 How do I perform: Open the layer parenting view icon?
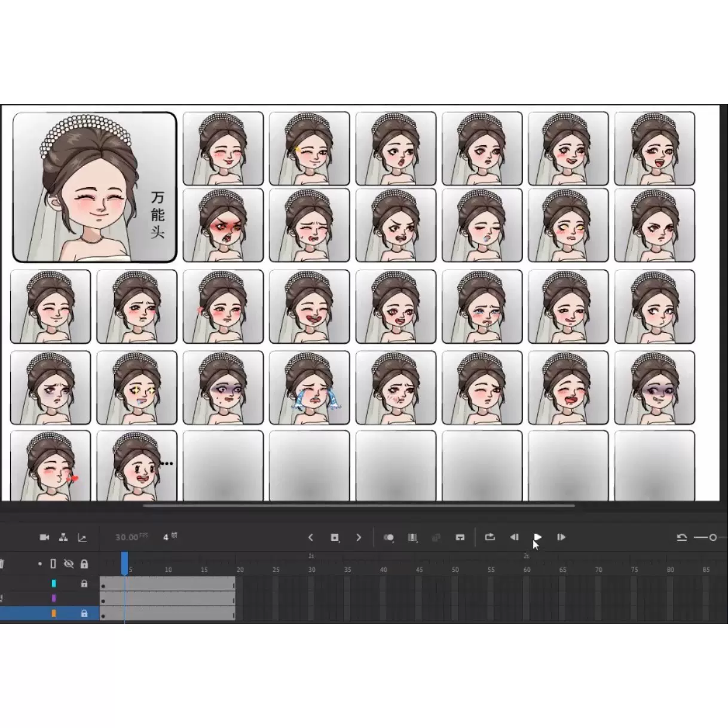tap(63, 537)
